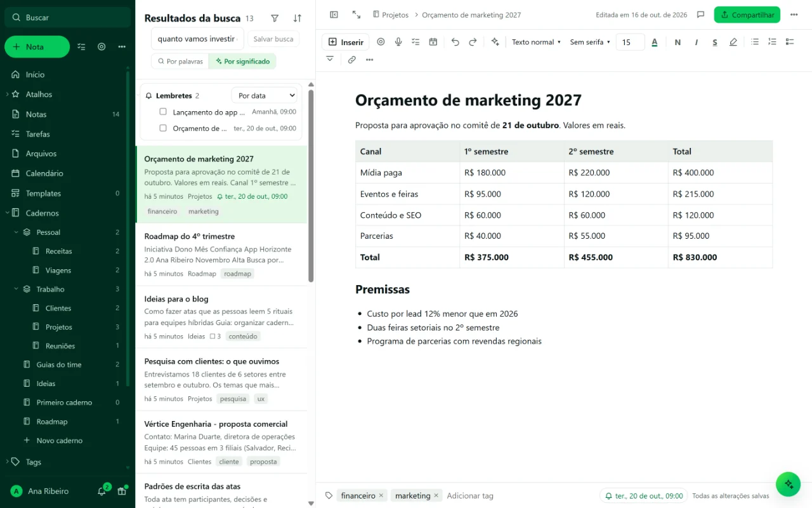Open the note comments icon
Image resolution: width=812 pixels, height=508 pixels.
701,15
